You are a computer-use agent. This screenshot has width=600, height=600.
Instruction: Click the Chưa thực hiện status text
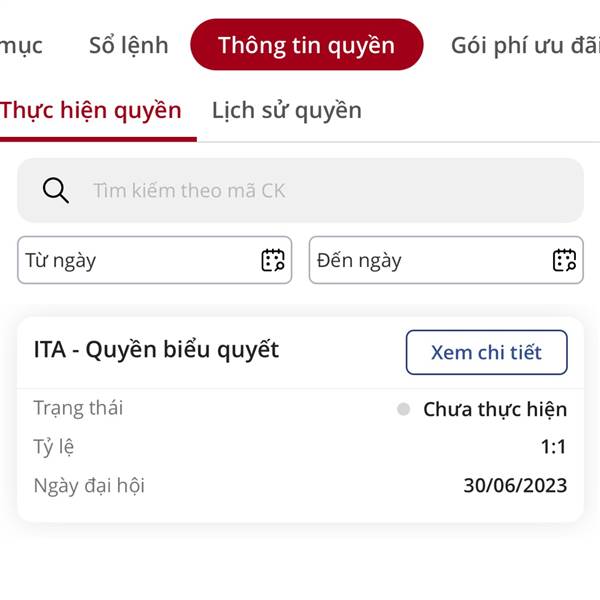495,409
